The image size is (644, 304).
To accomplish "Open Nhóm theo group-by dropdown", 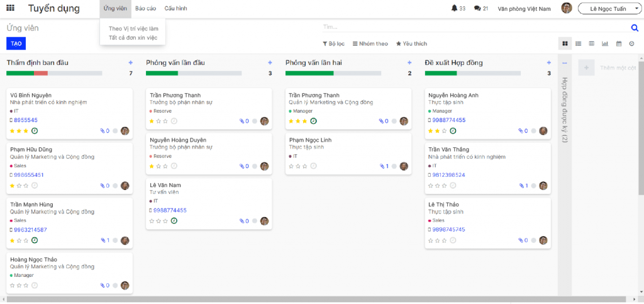I will point(370,43).
